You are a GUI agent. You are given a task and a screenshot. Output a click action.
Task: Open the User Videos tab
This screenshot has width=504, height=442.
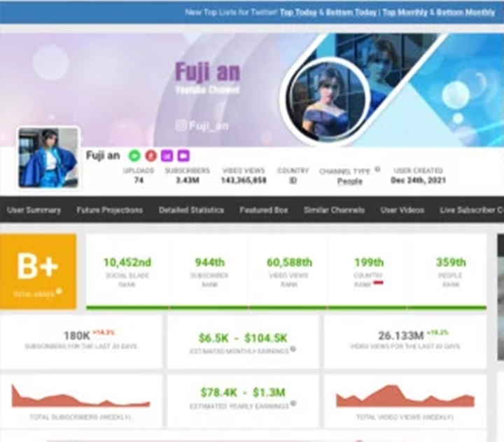click(x=402, y=210)
